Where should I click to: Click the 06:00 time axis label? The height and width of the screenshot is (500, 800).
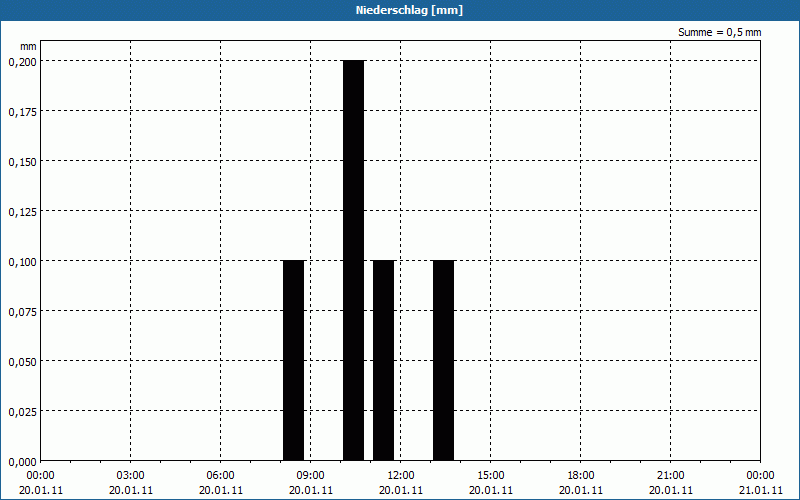click(x=220, y=476)
